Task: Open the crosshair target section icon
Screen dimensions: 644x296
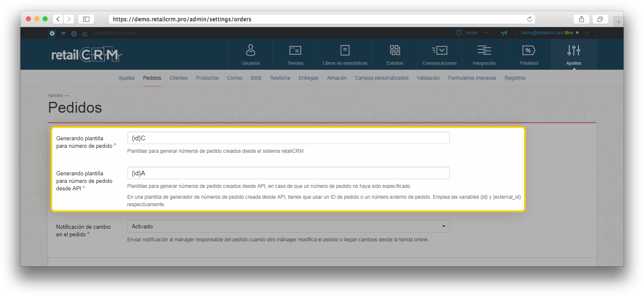Action: [74, 33]
